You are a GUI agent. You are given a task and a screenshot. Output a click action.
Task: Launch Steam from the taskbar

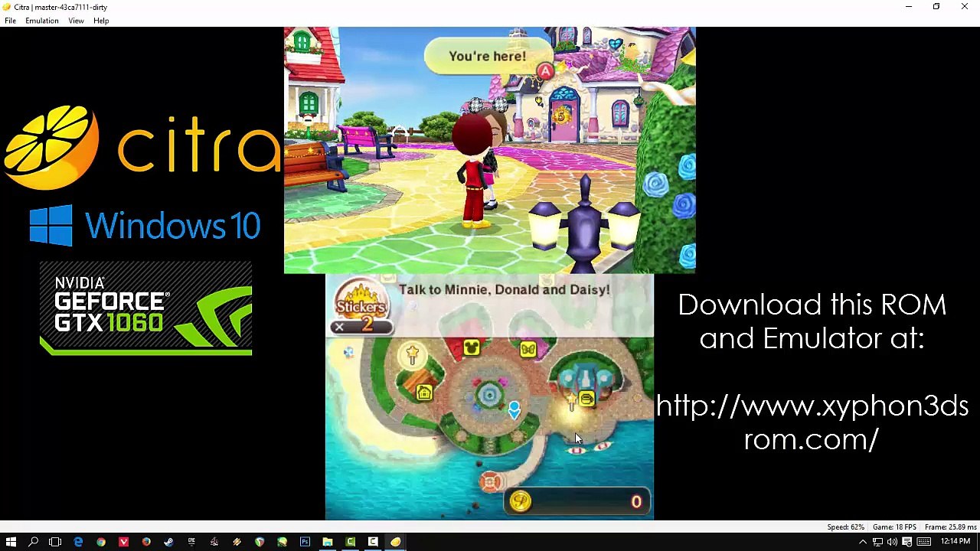[x=168, y=542]
